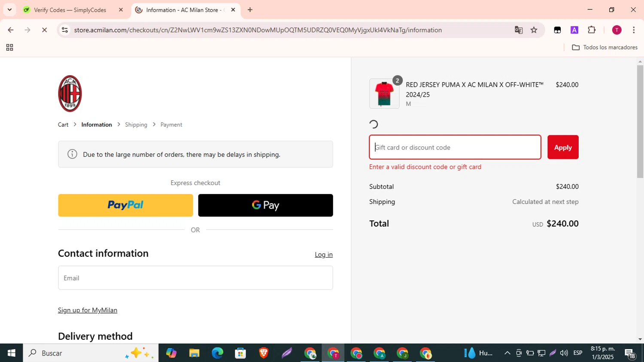
Task: Open the notifications center icon
Action: pyautogui.click(x=630, y=353)
